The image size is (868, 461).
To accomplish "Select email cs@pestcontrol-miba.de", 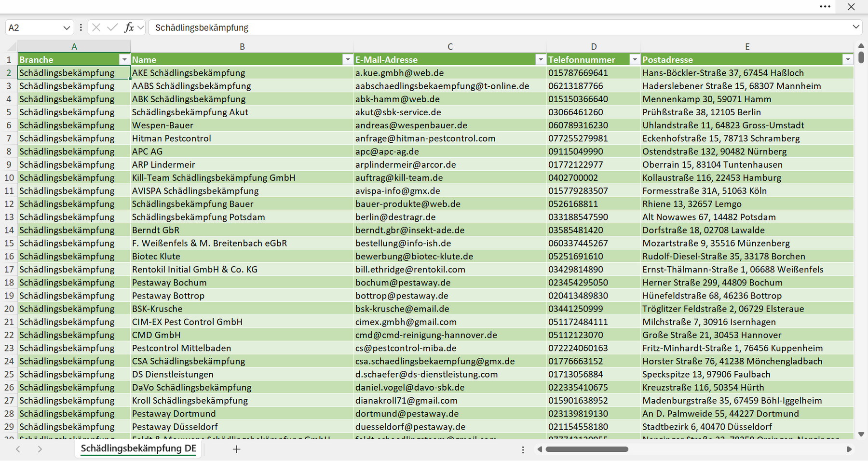I will (x=450, y=348).
